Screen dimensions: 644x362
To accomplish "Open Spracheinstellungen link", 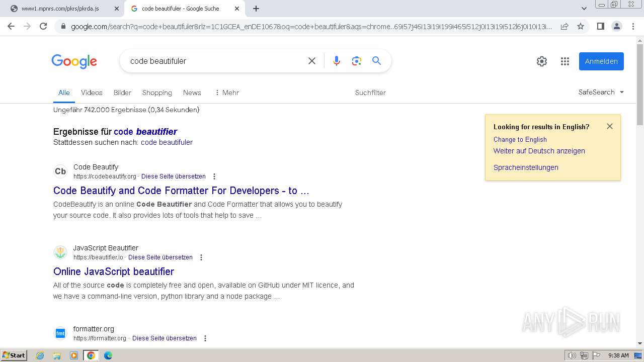I will coord(526,167).
